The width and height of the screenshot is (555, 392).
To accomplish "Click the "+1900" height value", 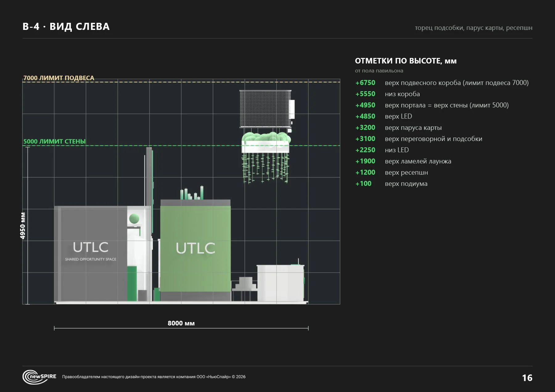I will point(365,161).
